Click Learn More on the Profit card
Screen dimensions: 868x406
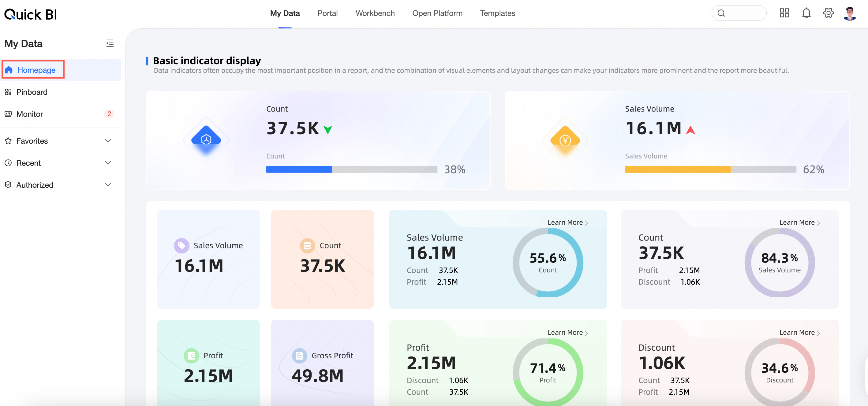pos(568,333)
